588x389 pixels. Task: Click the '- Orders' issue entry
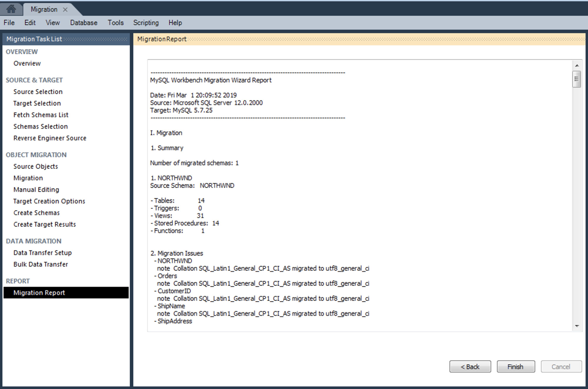[166, 276]
